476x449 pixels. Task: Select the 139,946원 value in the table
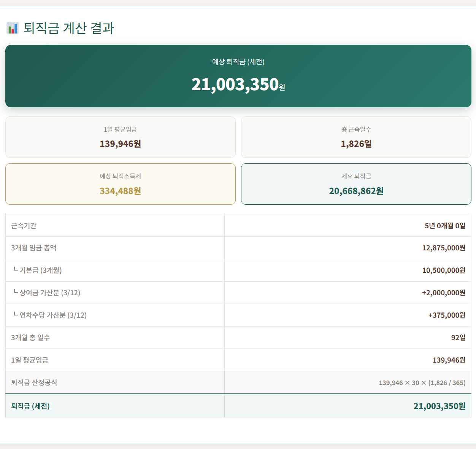pyautogui.click(x=449, y=360)
